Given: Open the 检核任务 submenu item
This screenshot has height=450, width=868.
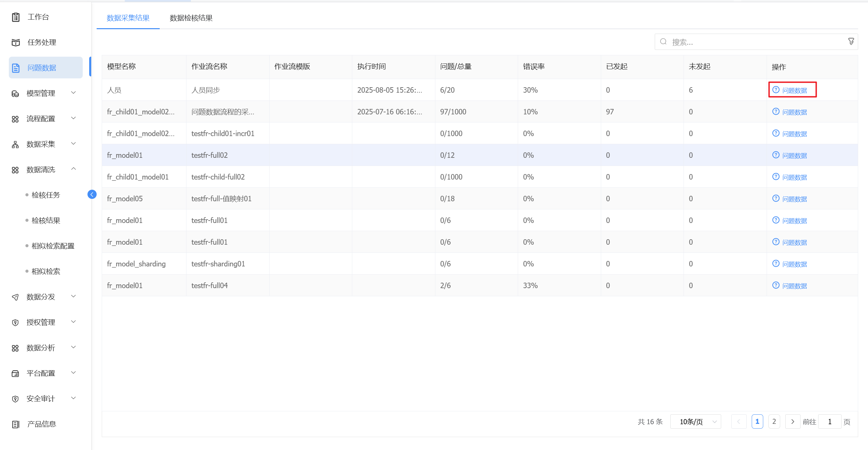Looking at the screenshot, I should tap(46, 195).
